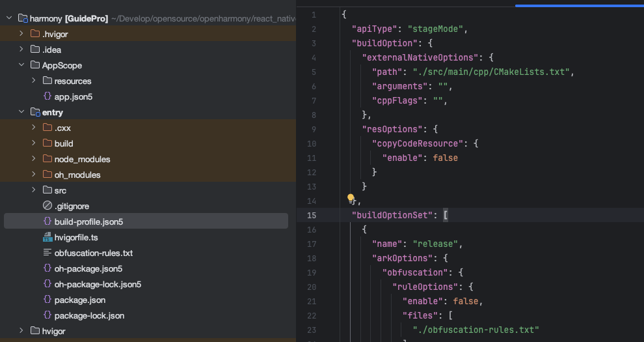Expand the src folder
This screenshot has width=644, height=342.
pos(34,190)
